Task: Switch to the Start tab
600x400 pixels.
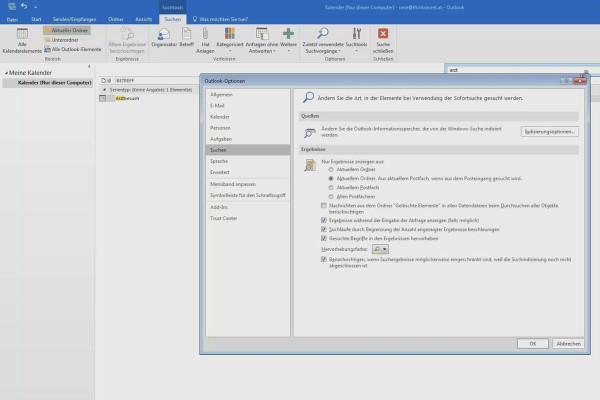Action: pyautogui.click(x=36, y=19)
